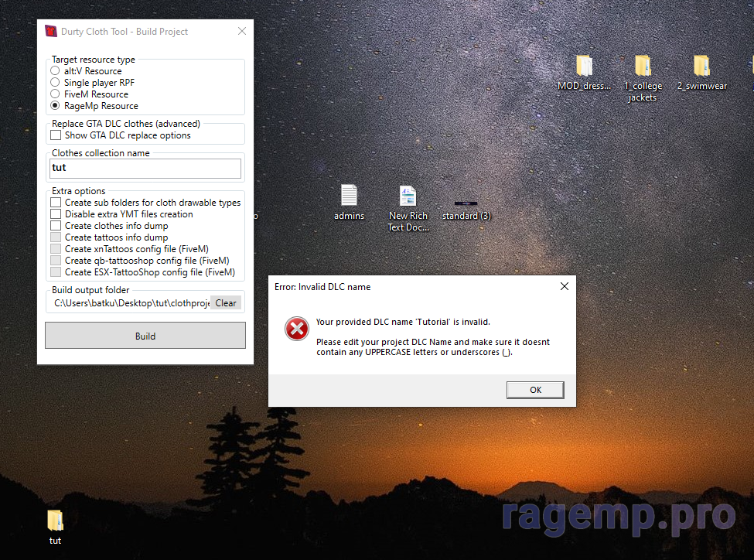Select Single player RPF option
This screenshot has width=754, height=560.
click(56, 83)
